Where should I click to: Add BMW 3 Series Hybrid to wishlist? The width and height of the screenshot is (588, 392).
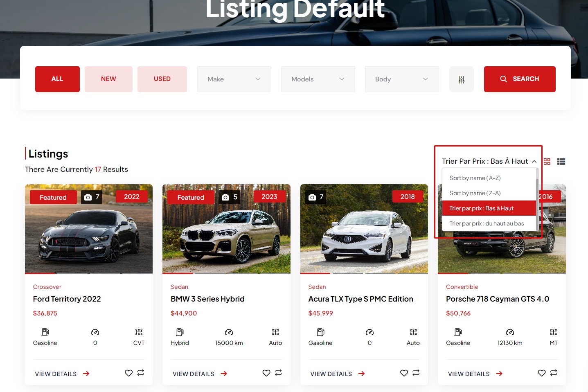pos(266,373)
